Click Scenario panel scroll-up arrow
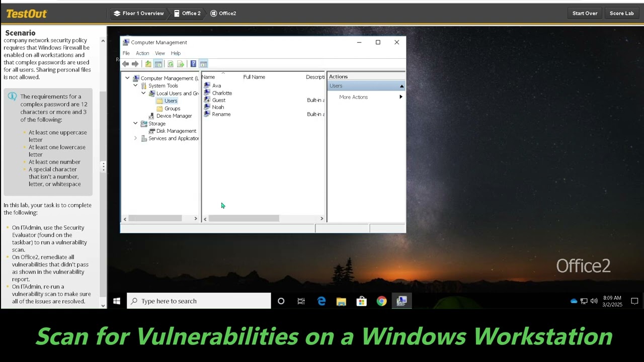 coord(103,41)
